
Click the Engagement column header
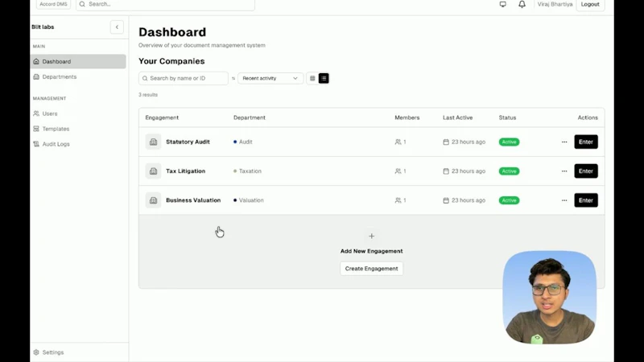[162, 117]
